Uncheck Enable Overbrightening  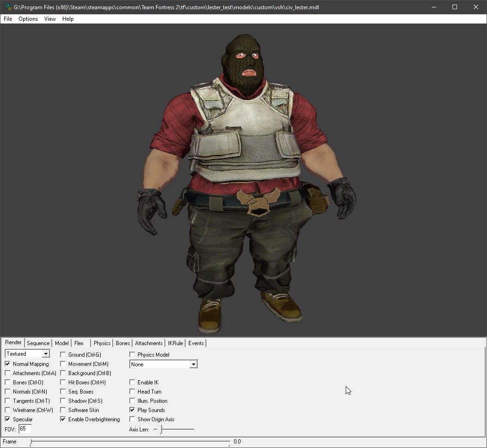pos(63,419)
